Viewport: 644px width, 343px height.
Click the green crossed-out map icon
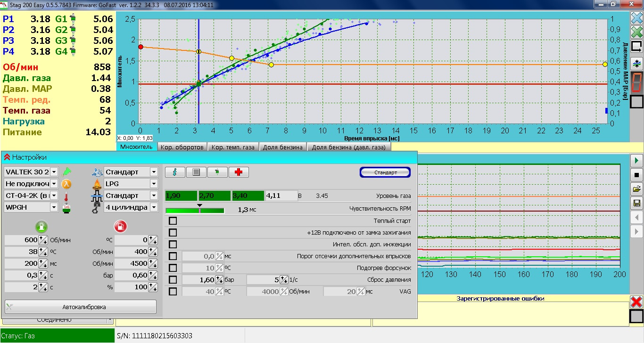636,32
